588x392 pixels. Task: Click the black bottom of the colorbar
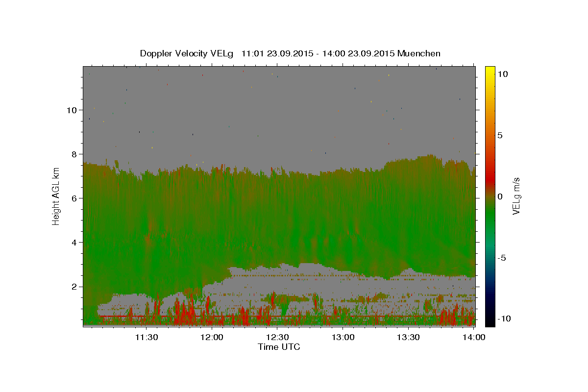point(490,321)
